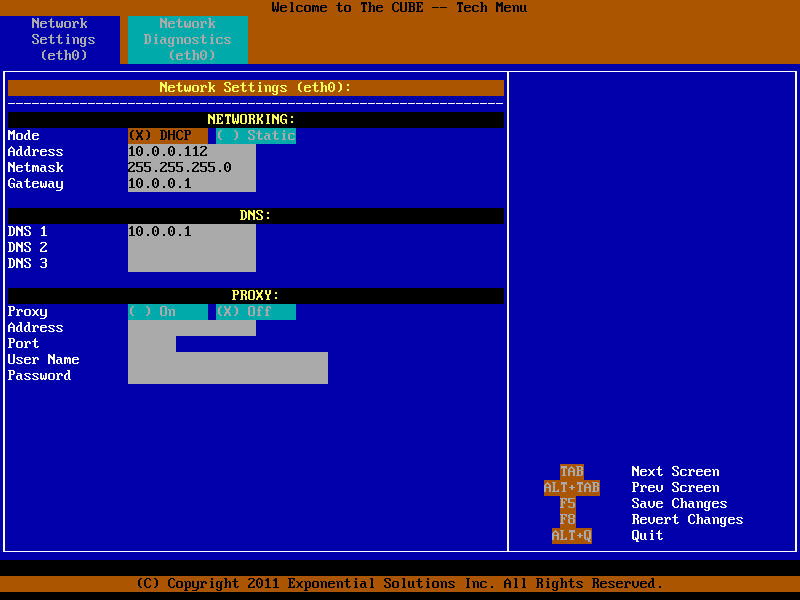Viewport: 800px width, 600px height.
Task: Click the DNS 2 label
Action: [28, 247]
